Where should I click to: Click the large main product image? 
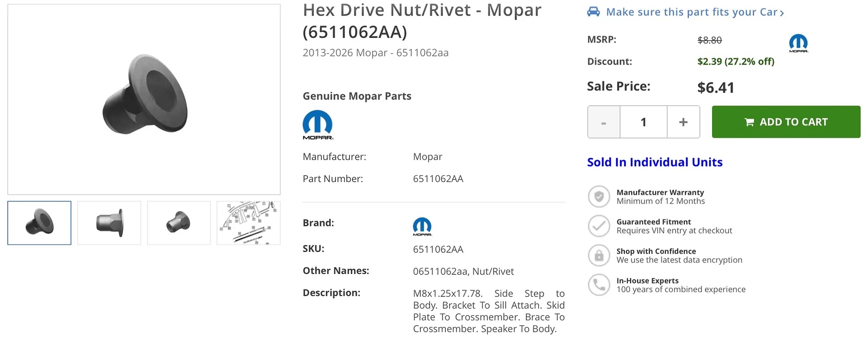point(144,100)
